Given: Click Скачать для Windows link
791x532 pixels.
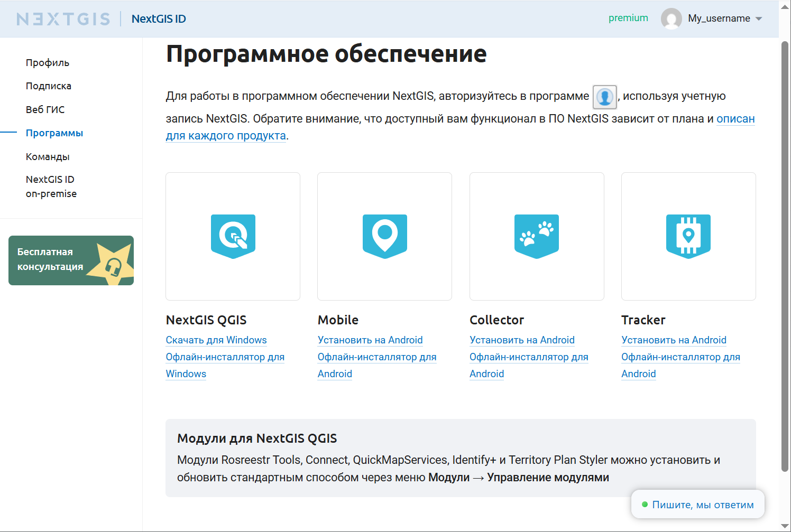Looking at the screenshot, I should [x=216, y=340].
